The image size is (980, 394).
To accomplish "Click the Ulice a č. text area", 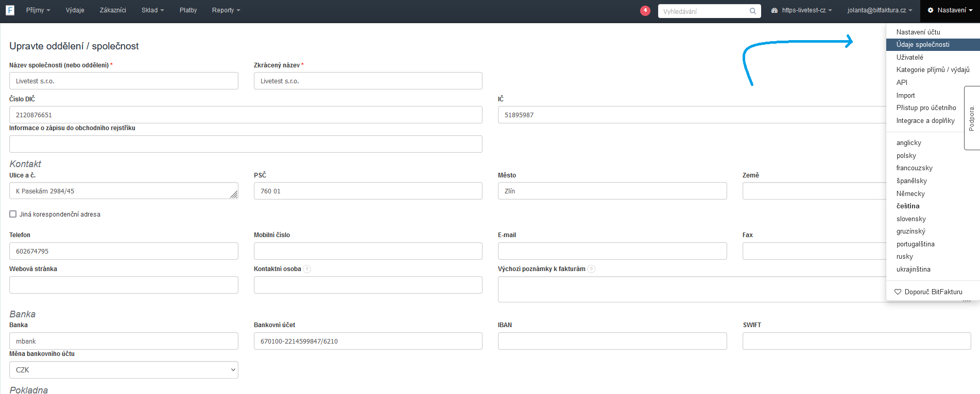I will pyautogui.click(x=124, y=191).
